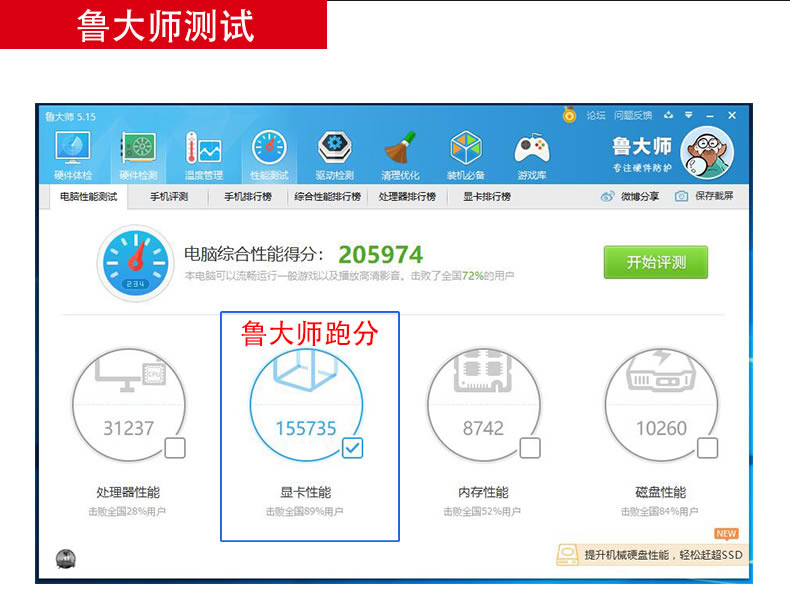Switch to 手机排行榜 tab
Viewport: 790px width, 615px height.
point(248,196)
